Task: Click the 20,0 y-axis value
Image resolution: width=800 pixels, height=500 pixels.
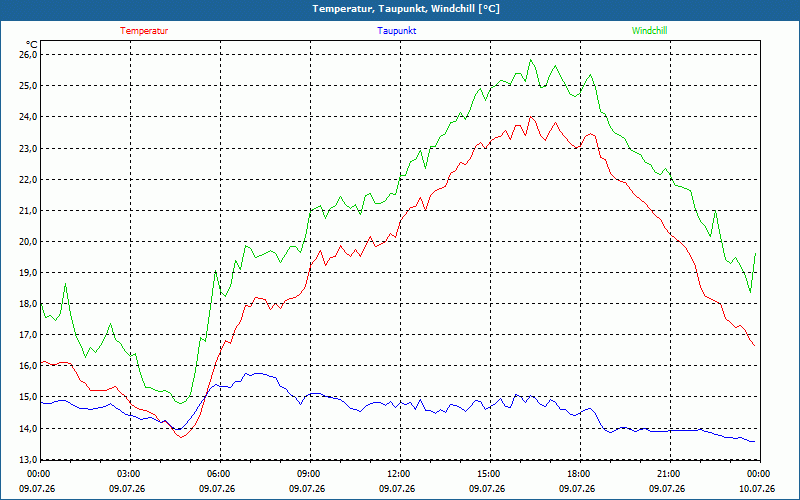Action: [x=28, y=242]
